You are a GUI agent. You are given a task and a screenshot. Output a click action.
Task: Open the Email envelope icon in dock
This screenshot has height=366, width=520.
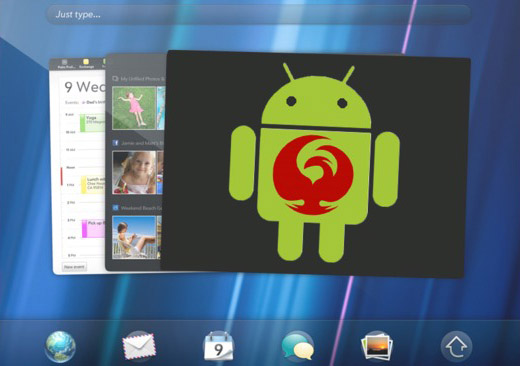[139, 347]
